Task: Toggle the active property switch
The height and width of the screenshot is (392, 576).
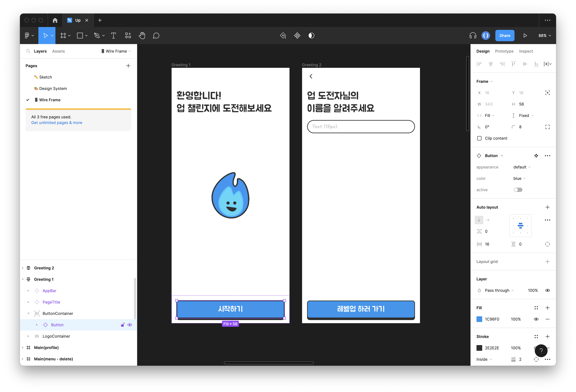Action: click(518, 190)
